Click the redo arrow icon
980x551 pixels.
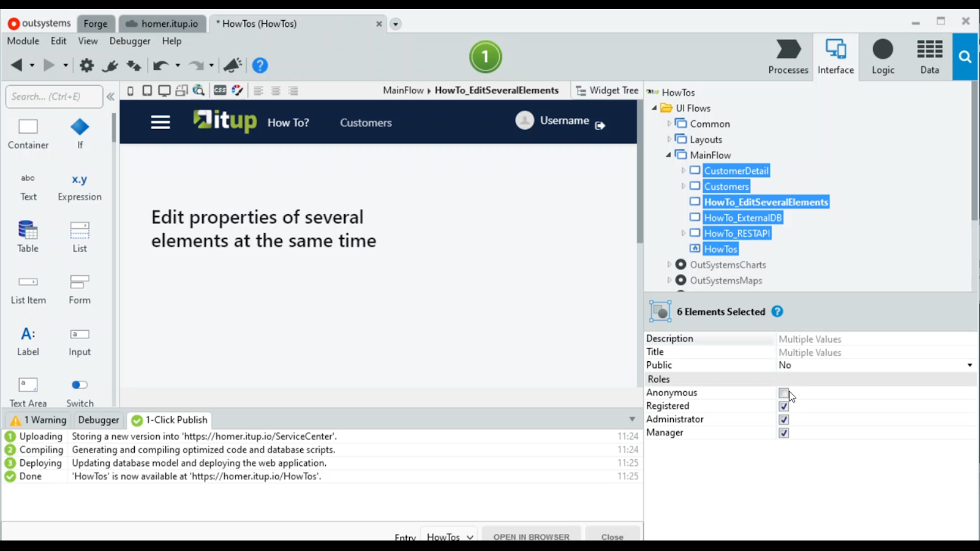point(196,66)
